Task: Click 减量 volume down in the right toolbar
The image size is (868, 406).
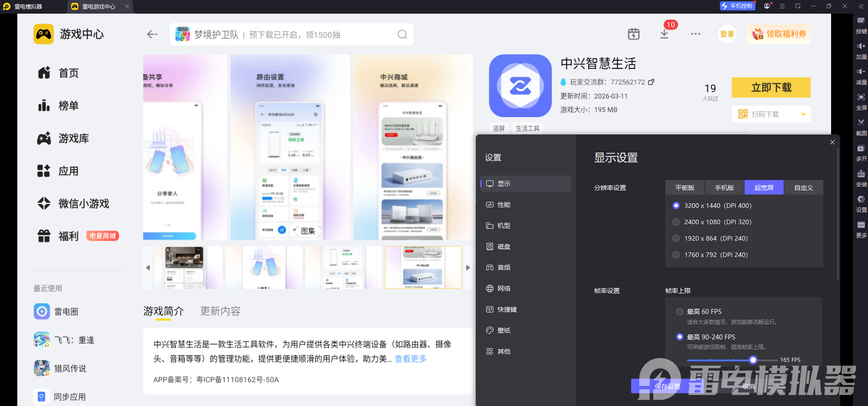Action: (861, 77)
